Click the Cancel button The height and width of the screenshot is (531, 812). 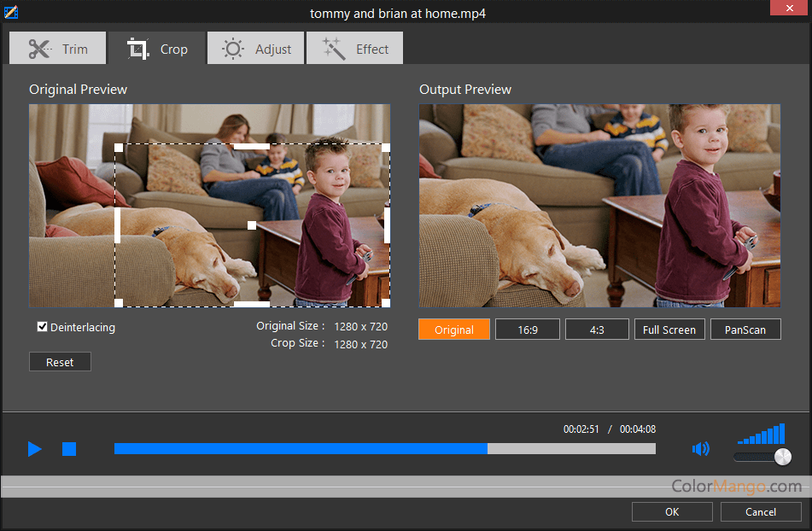pos(760,511)
